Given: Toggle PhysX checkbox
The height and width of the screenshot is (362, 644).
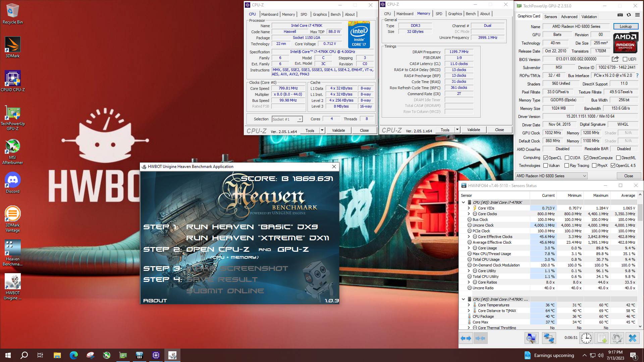Looking at the screenshot, I should (594, 166).
